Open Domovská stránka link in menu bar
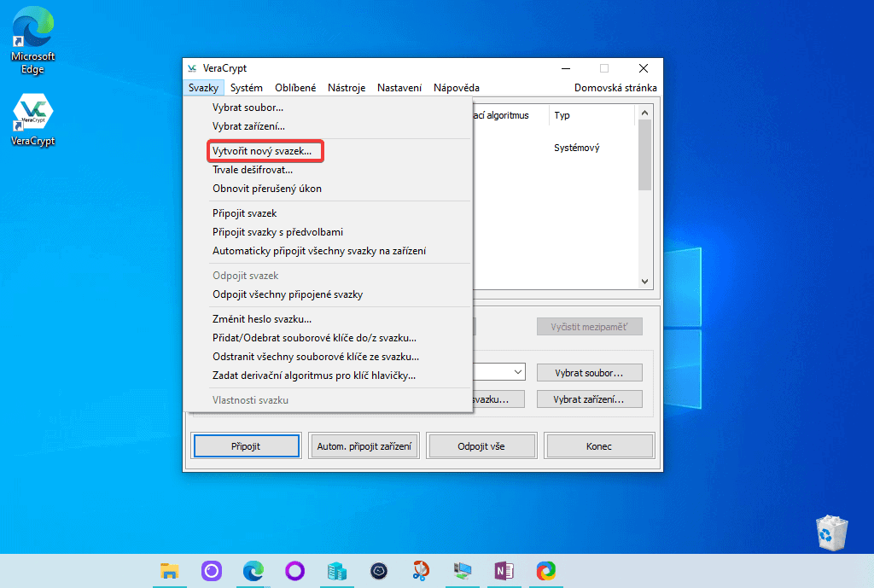The width and height of the screenshot is (874, 588). 615,88
